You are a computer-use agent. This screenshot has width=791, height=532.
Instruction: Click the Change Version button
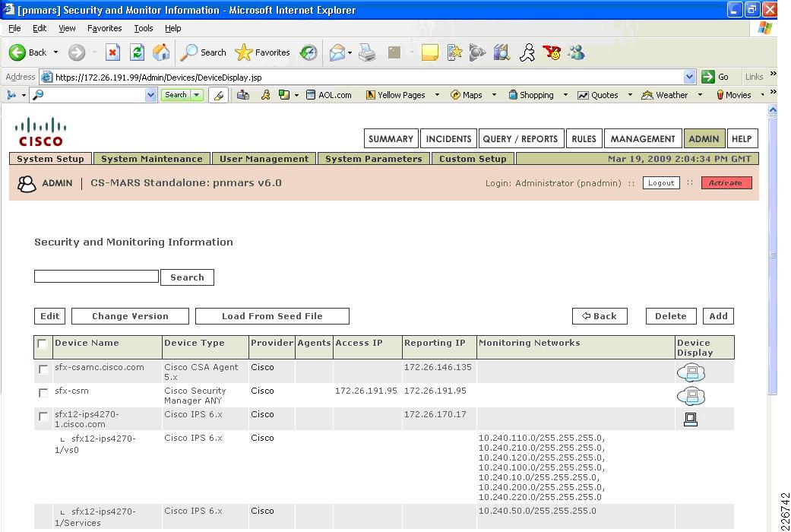coord(130,316)
